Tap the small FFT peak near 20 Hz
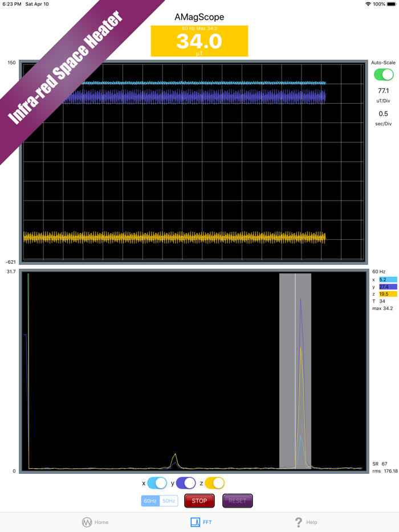 click(175, 461)
